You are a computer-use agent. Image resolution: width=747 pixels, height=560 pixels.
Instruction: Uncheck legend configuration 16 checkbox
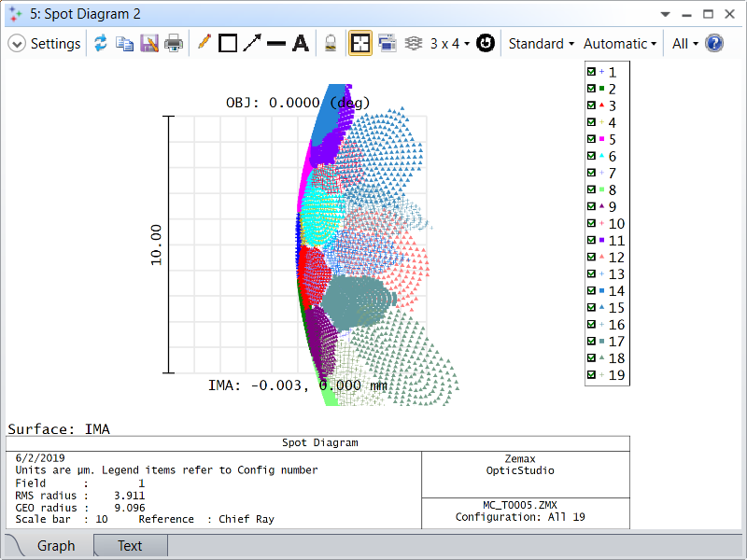pyautogui.click(x=591, y=324)
